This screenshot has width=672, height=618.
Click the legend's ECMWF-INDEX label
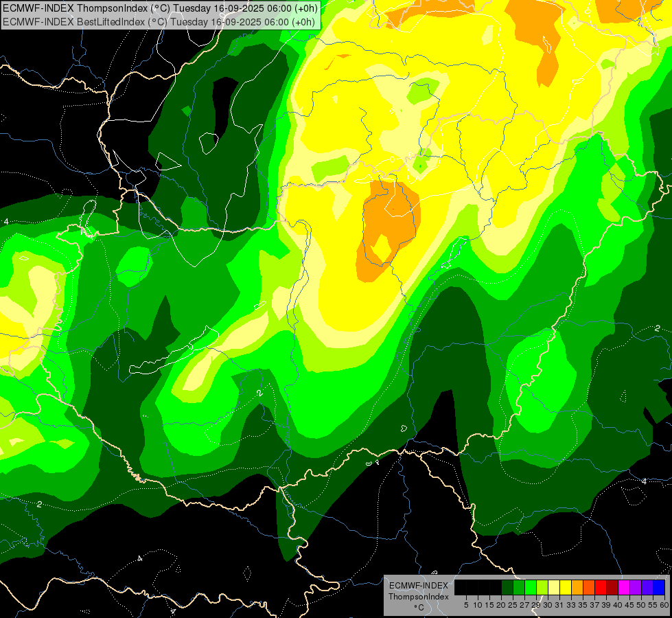click(418, 586)
